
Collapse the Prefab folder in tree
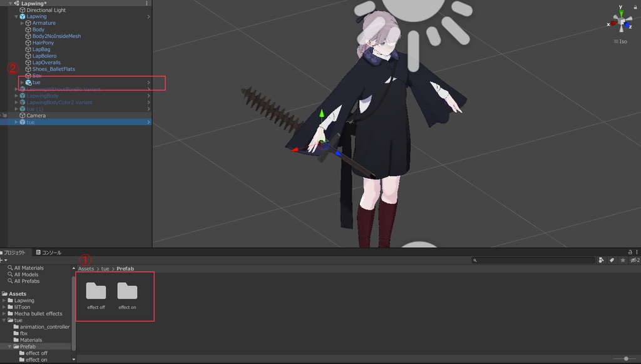click(x=10, y=346)
